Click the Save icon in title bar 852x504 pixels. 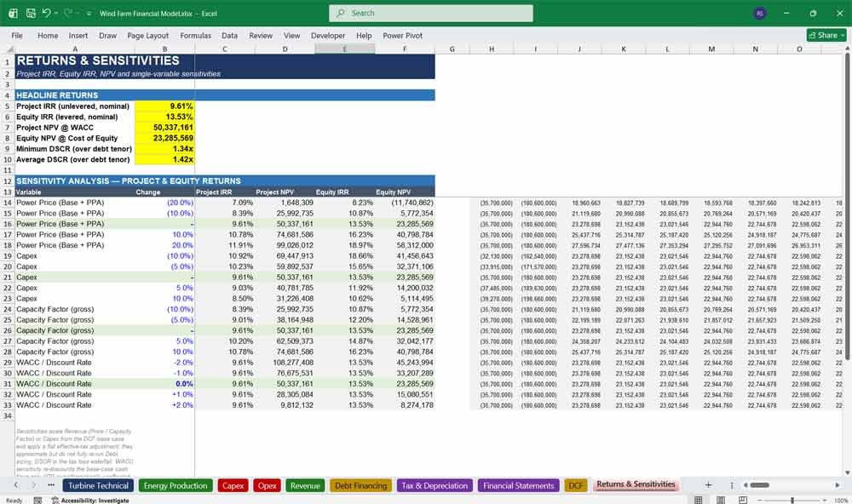pos(31,13)
